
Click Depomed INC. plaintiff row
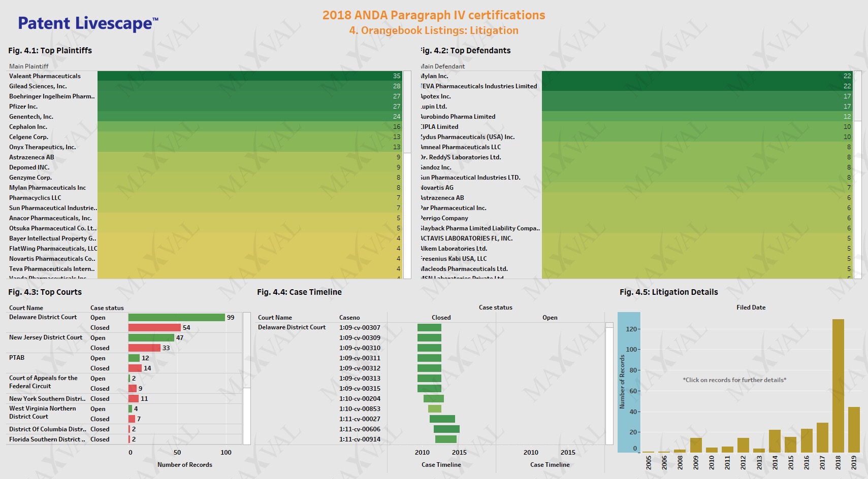point(205,167)
